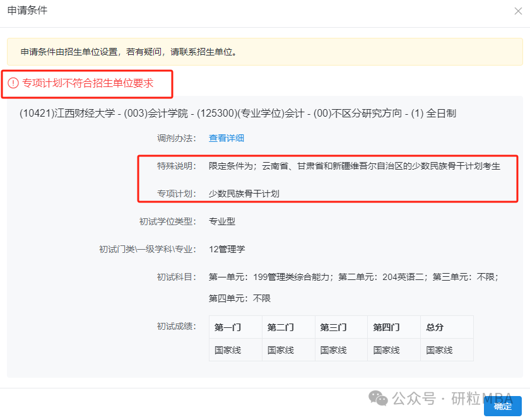Click the 专业型 degree type value

coord(221,221)
